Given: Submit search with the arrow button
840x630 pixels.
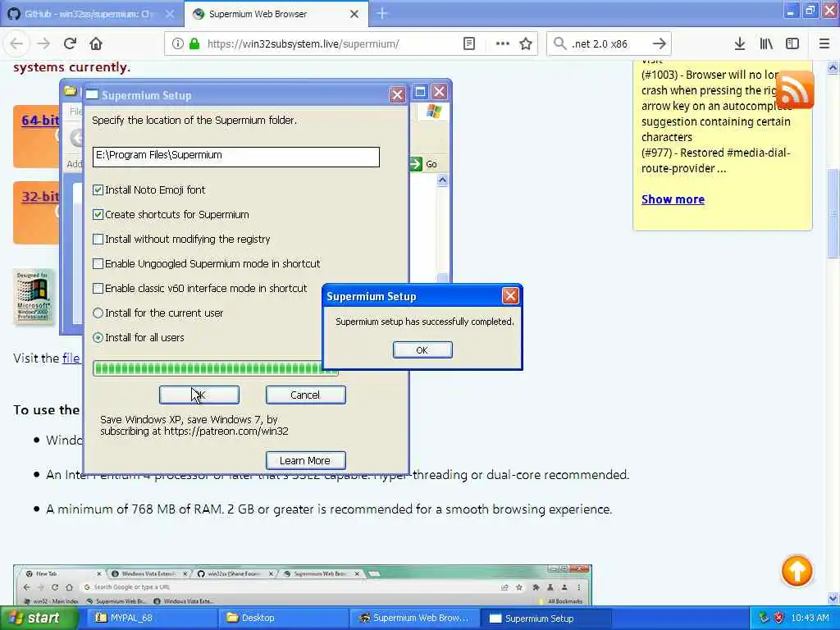Looking at the screenshot, I should pos(660,44).
